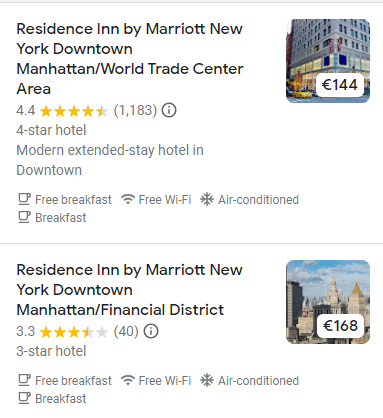Click the €144 price badge
This screenshot has width=383, height=418.
(340, 85)
